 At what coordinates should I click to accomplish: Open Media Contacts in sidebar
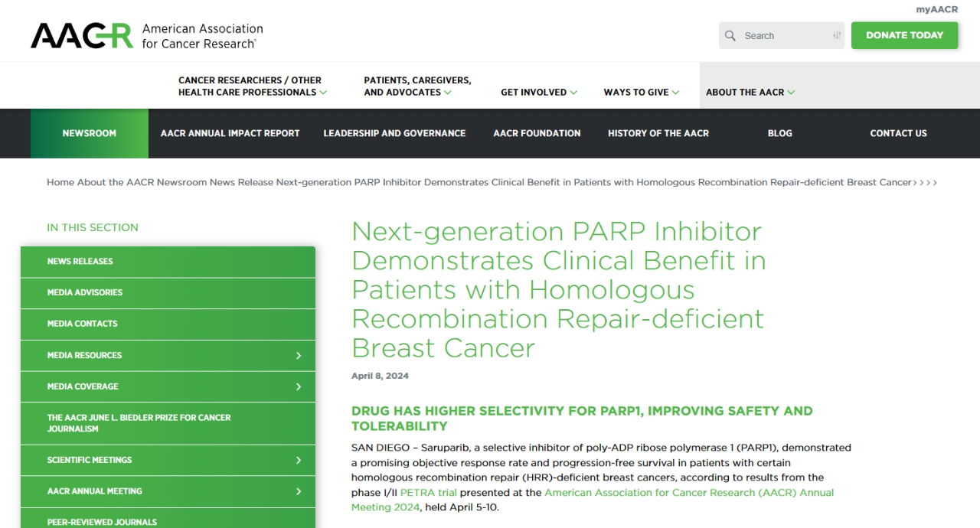click(168, 324)
